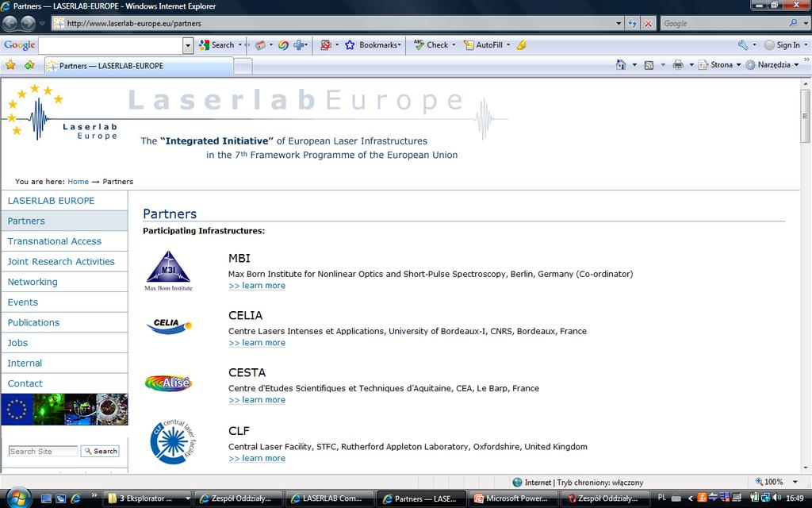812x508 pixels.
Task: Click the Print icon in command bar
Action: click(x=678, y=65)
